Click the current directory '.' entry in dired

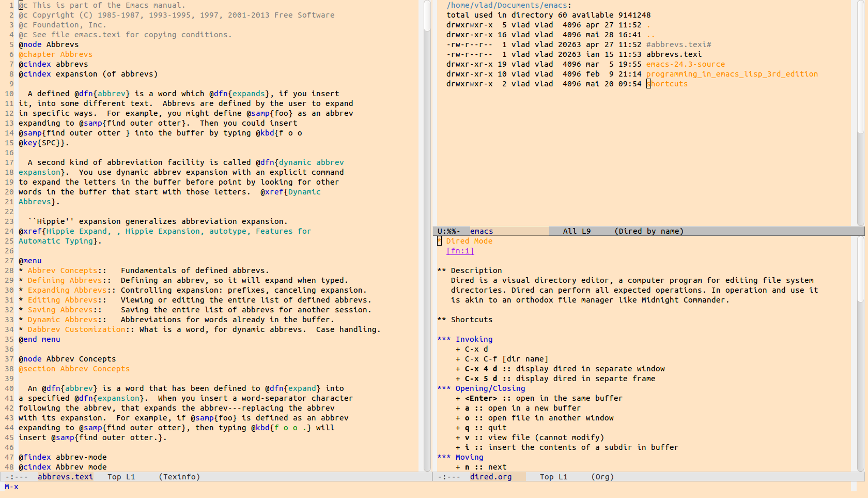(x=648, y=25)
